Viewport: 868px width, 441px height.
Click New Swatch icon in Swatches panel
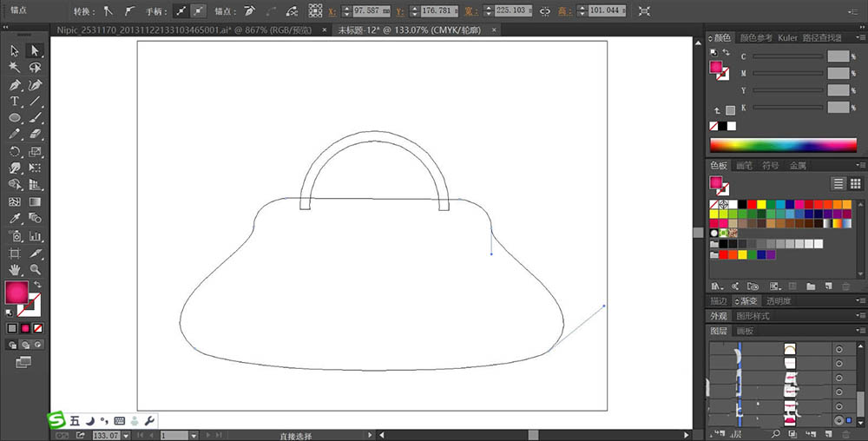829,286
